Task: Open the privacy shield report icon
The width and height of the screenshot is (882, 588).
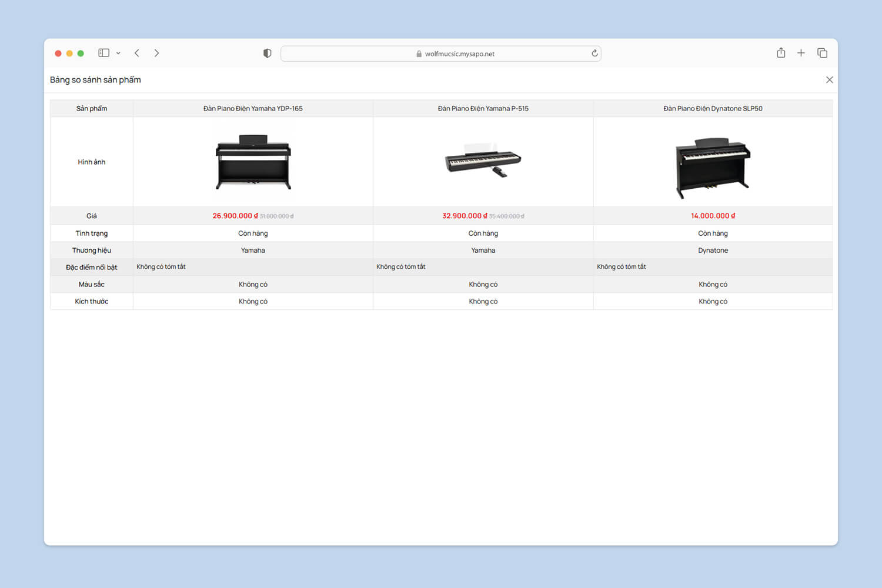Action: (x=268, y=54)
